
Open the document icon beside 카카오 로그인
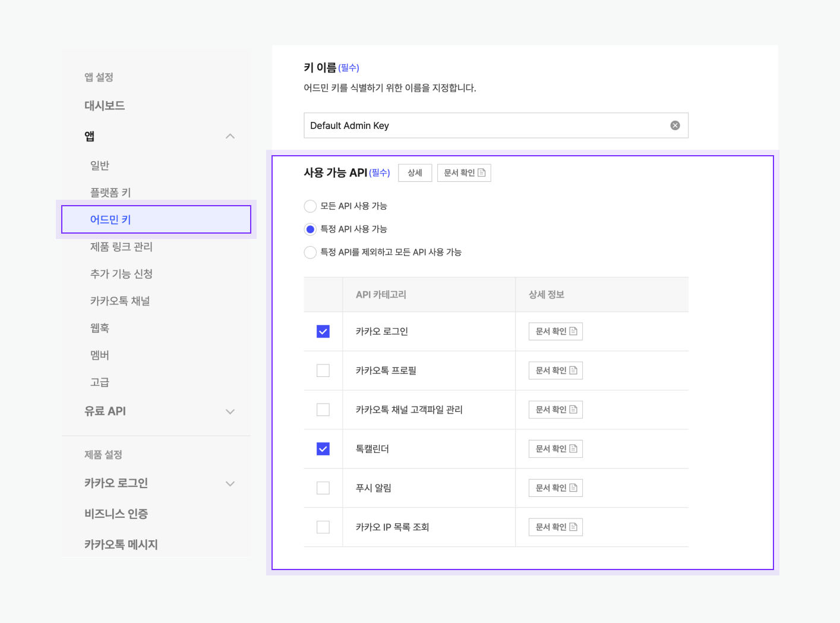pos(574,331)
